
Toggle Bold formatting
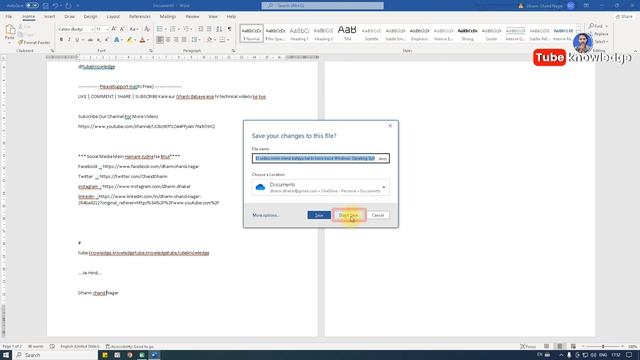pos(61,40)
